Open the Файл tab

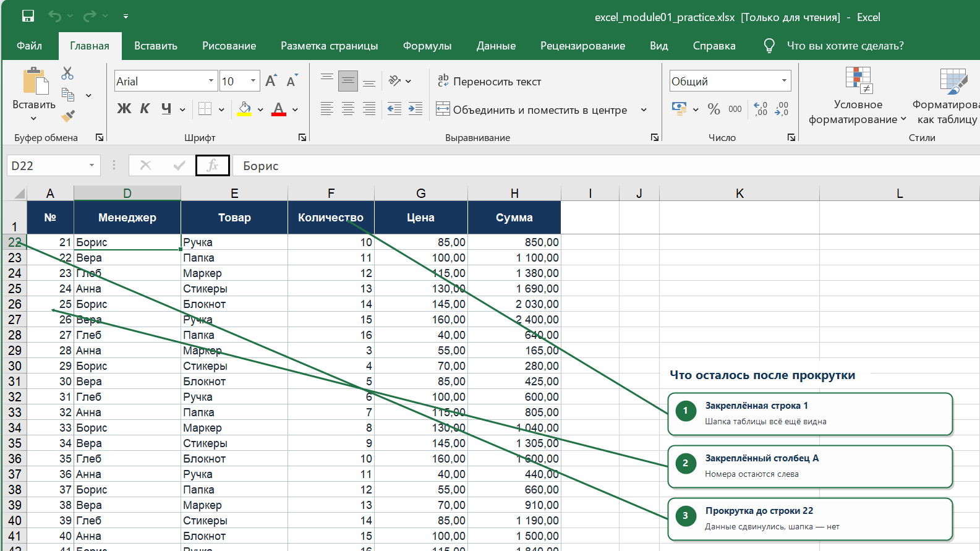point(29,46)
